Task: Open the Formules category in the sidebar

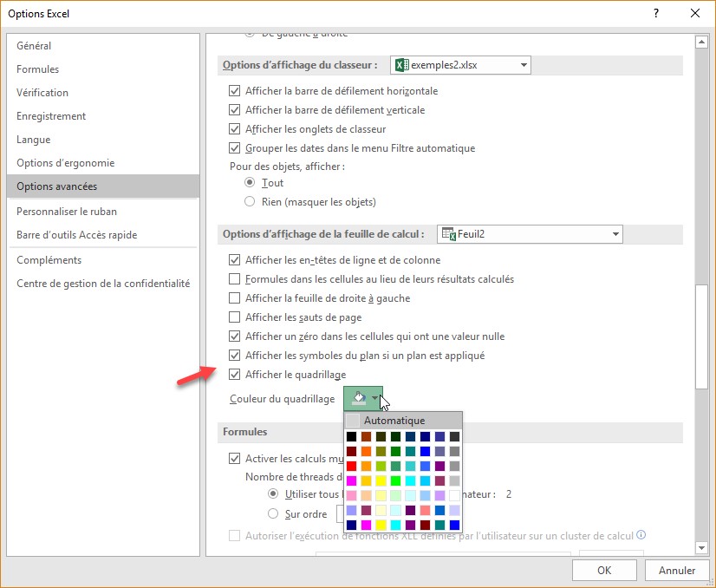Action: click(x=38, y=69)
